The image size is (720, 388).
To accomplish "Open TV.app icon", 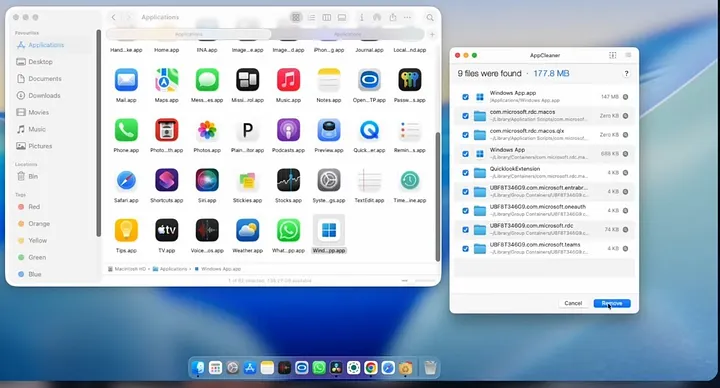I will coord(167,230).
